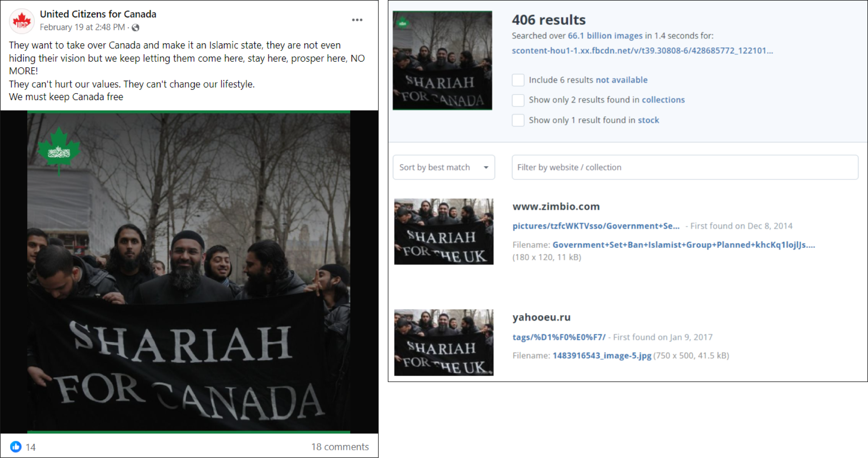Click the zimbio 'Shariah for the UK' thumbnail

coord(443,232)
